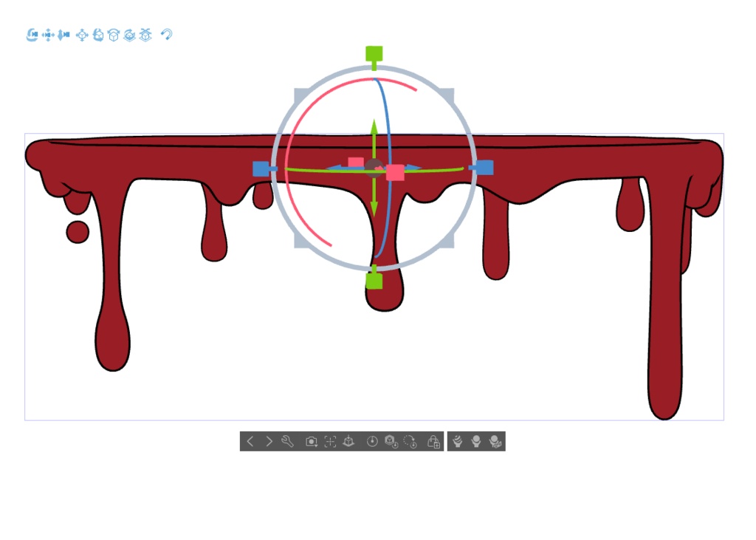Screen dimensions: 756x540
Task: Toggle the magnet snap icon
Action: point(167,35)
